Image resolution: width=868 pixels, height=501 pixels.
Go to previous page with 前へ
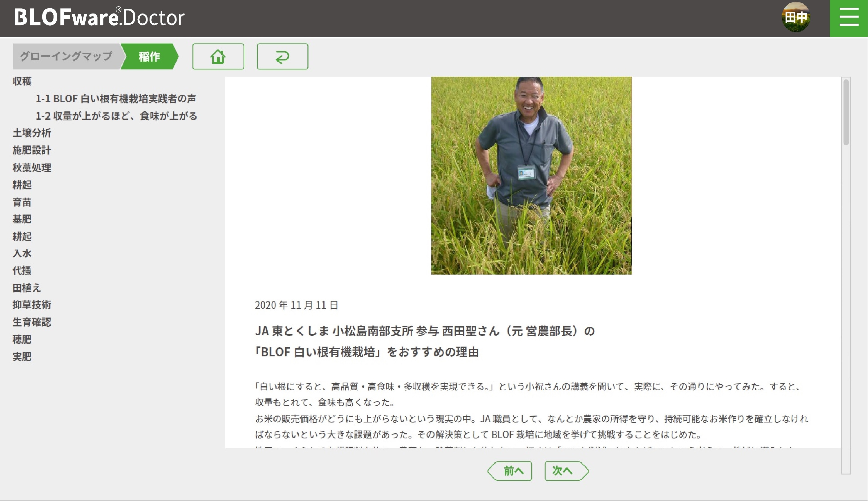[510, 471]
